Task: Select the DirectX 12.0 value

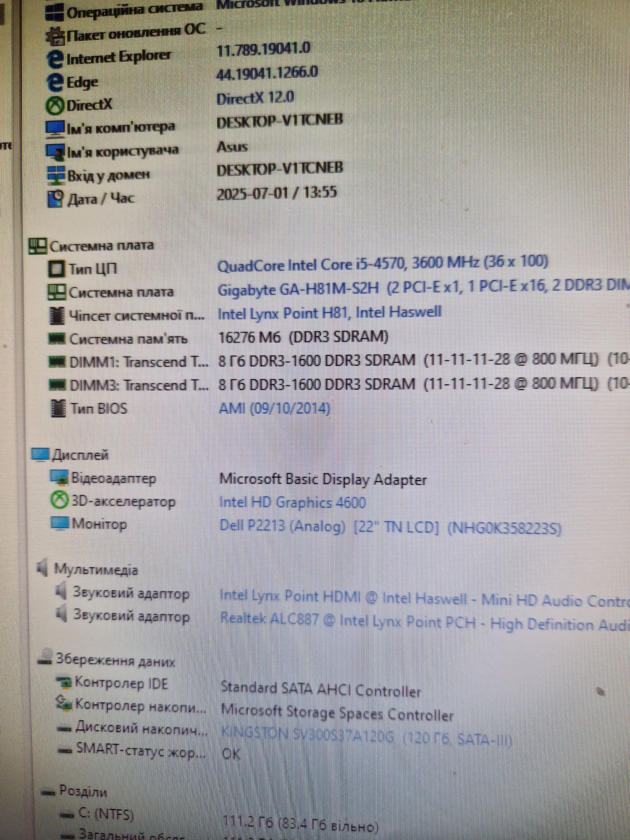Action: pyautogui.click(x=255, y=98)
